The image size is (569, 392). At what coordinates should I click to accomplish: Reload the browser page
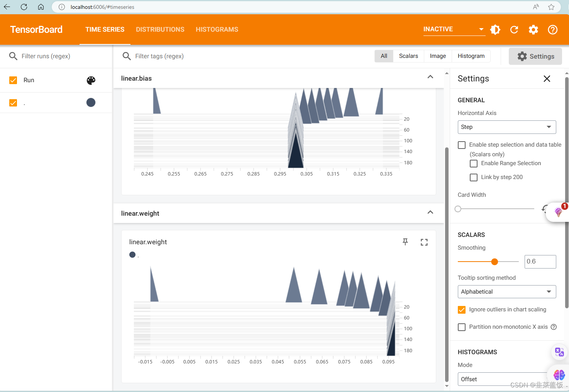[x=24, y=7]
